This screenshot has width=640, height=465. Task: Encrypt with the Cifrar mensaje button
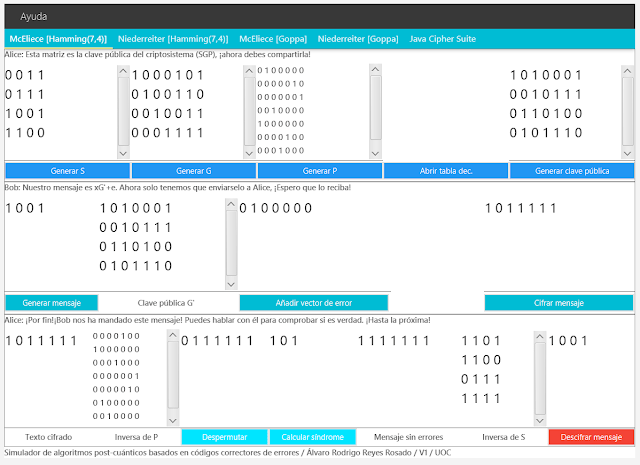tap(558, 302)
